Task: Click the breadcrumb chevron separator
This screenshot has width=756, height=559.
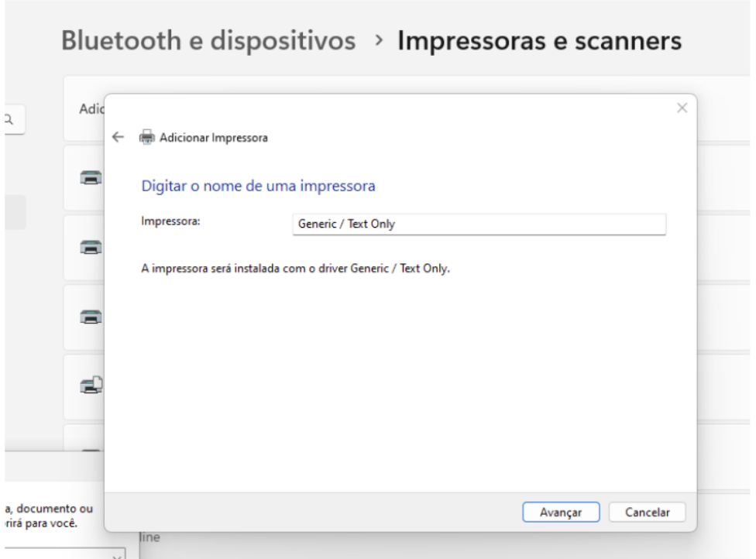Action: [377, 43]
